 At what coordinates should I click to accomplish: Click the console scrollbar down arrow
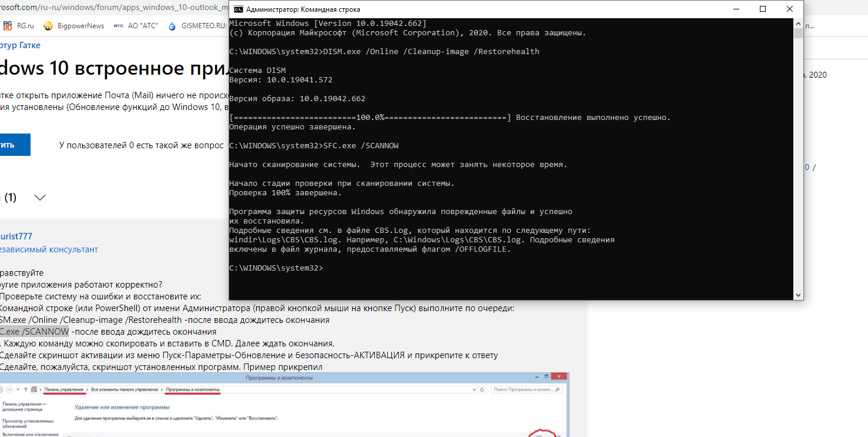[798, 295]
